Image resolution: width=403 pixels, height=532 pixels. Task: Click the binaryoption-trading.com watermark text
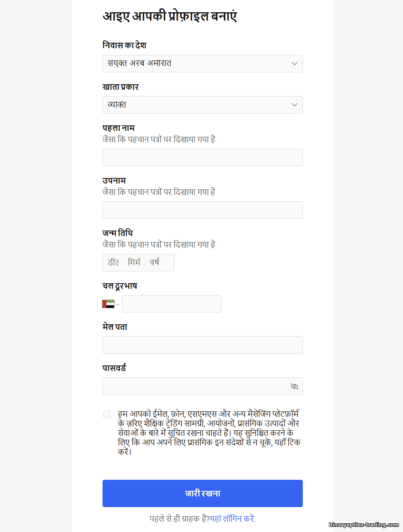tap(363, 525)
